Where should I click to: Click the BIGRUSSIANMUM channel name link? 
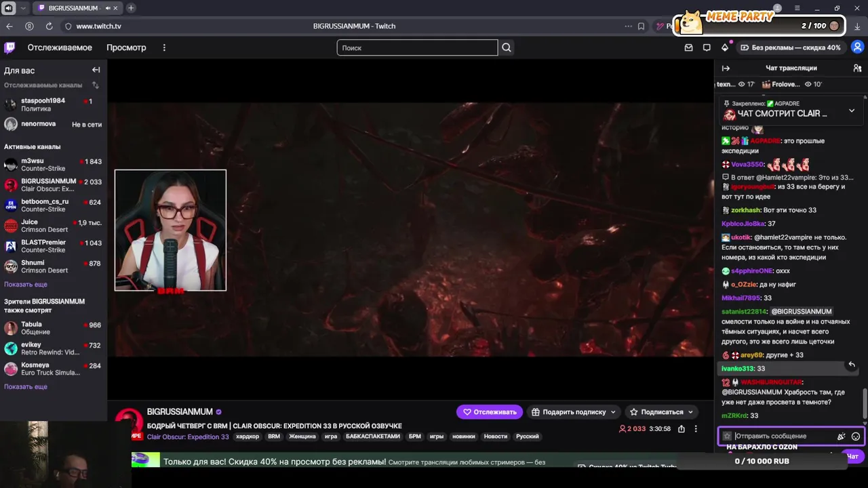click(180, 411)
